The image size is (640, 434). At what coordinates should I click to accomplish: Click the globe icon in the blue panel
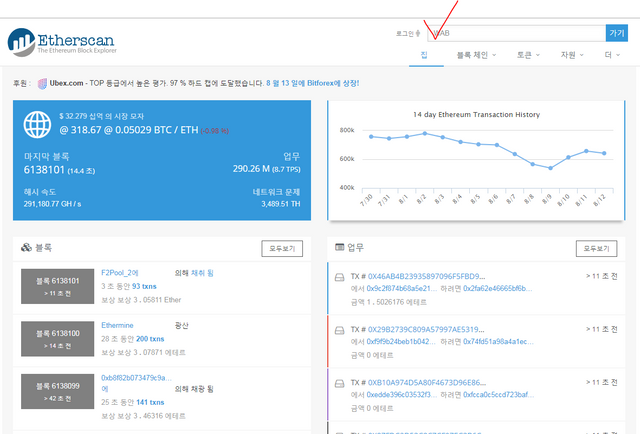coord(37,125)
